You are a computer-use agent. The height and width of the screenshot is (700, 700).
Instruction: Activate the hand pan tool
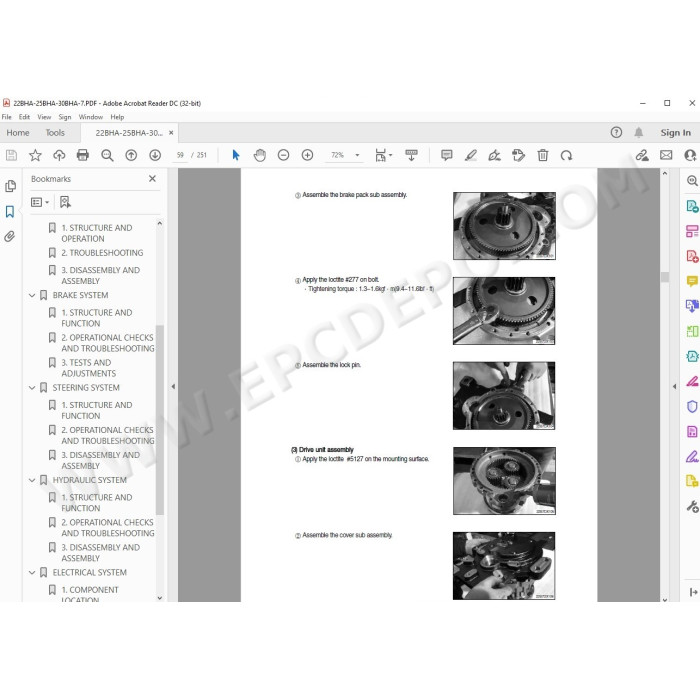[x=259, y=155]
